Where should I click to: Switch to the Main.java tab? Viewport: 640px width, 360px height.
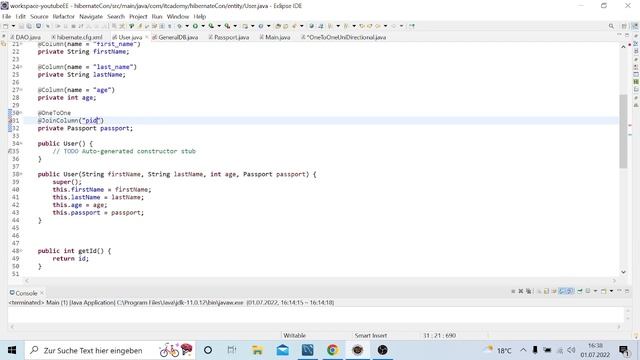tap(275, 37)
